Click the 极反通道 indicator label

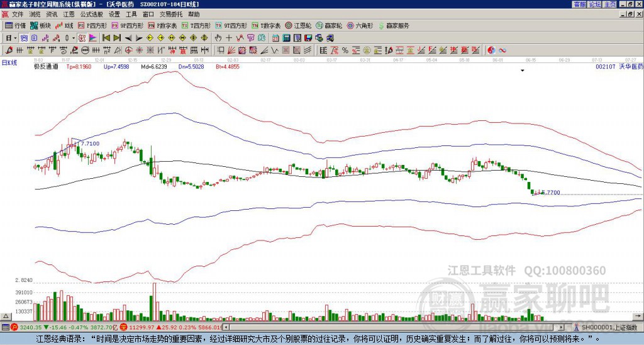[46, 66]
